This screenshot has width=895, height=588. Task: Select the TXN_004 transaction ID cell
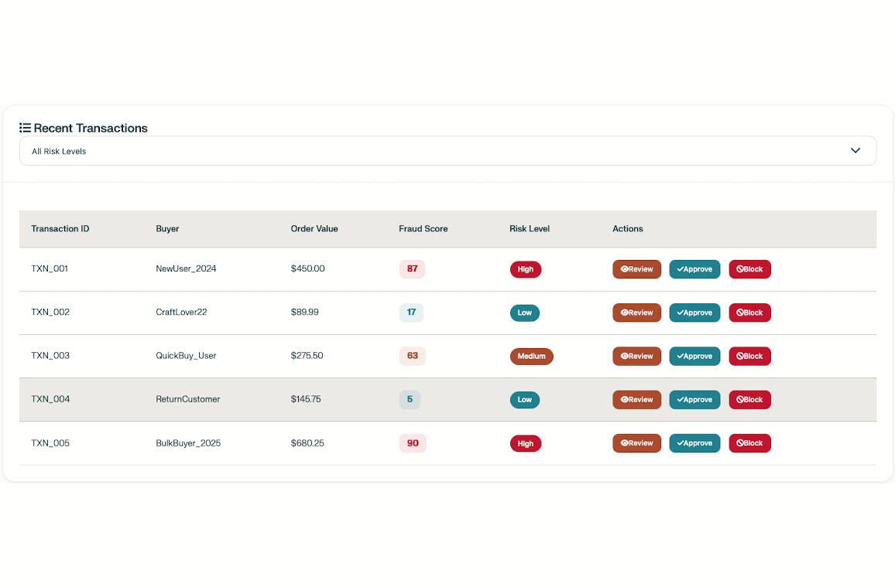(x=50, y=399)
